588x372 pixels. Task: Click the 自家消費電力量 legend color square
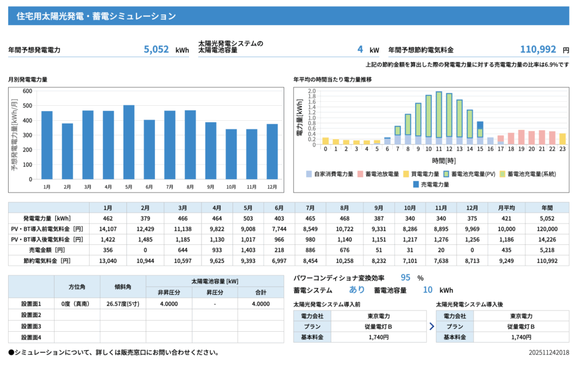pyautogui.click(x=309, y=174)
